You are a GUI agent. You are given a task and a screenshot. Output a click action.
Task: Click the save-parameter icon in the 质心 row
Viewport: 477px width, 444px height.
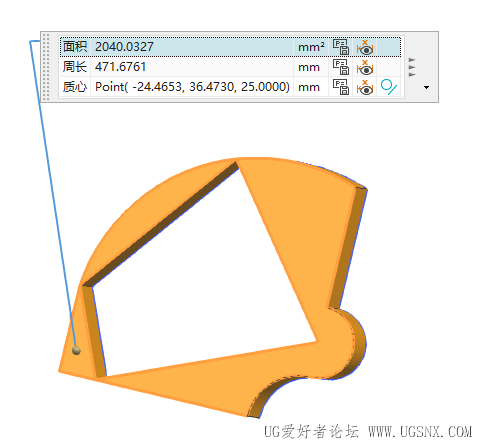pos(341,87)
